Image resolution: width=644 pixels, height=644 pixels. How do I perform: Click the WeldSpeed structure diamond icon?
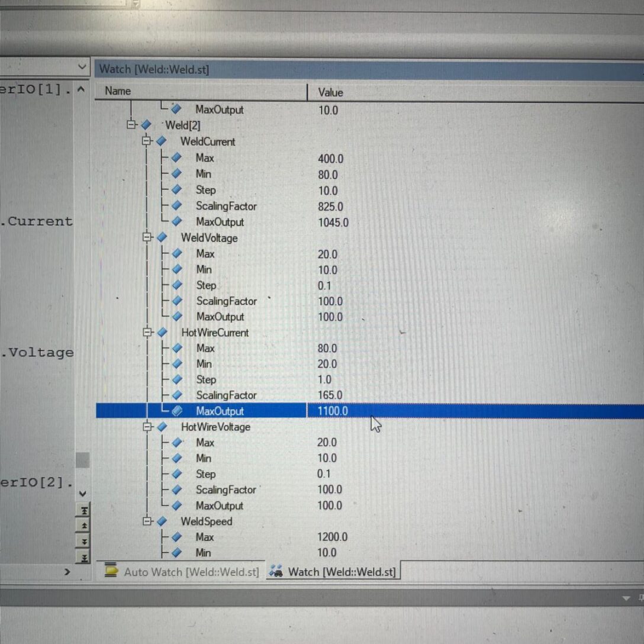click(162, 521)
